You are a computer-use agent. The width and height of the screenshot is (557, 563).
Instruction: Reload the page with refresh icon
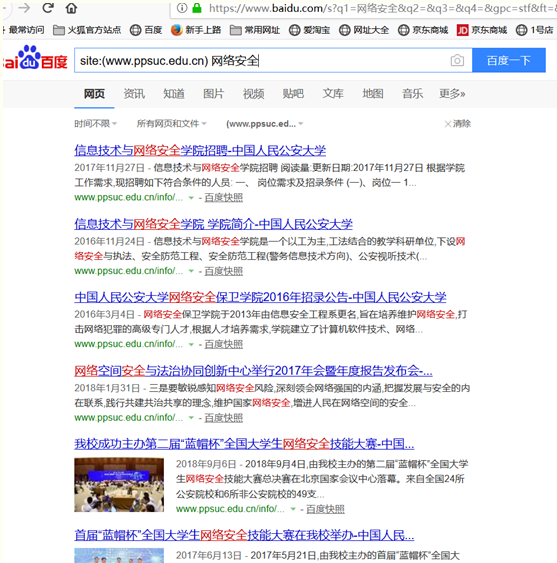48,8
